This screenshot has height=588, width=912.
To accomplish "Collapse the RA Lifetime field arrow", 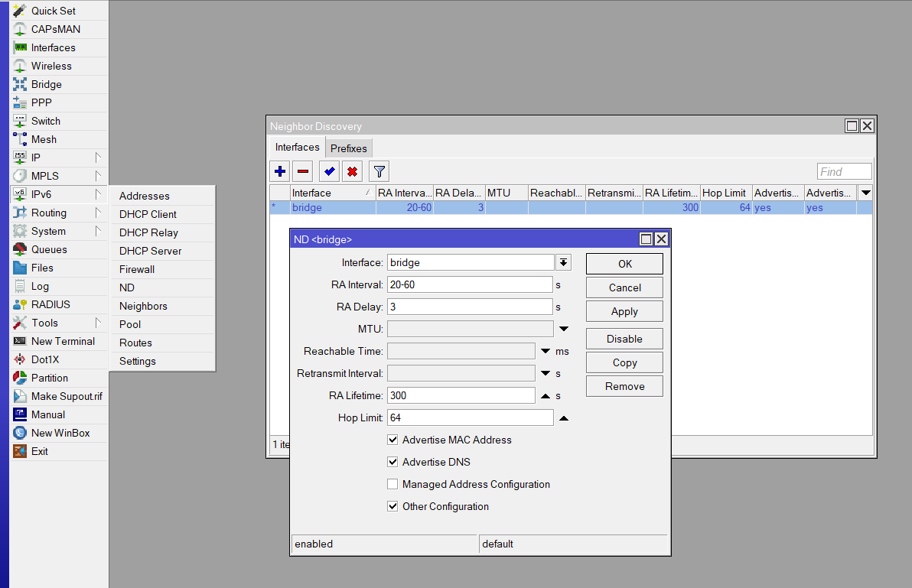I will [546, 395].
